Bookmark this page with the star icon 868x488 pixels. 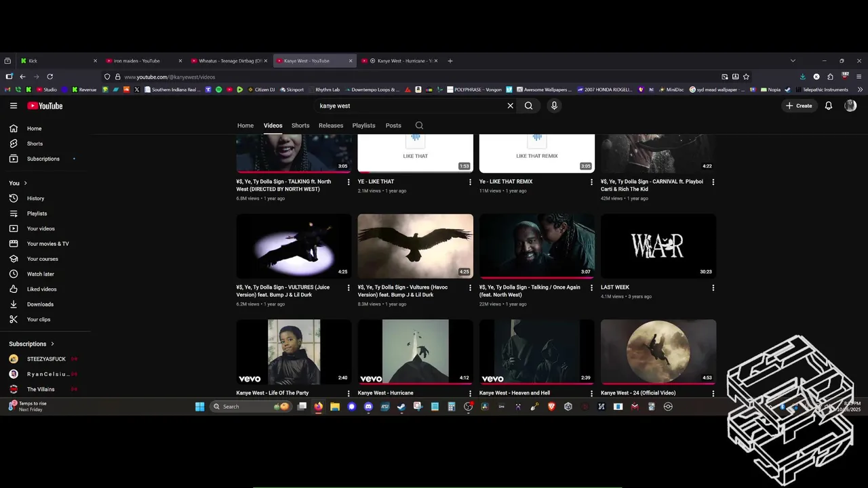tap(746, 77)
